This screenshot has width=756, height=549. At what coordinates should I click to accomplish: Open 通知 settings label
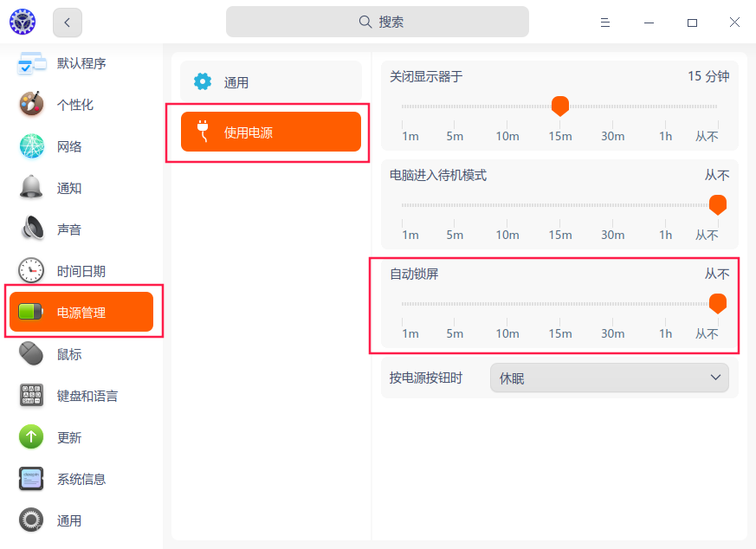pos(69,188)
